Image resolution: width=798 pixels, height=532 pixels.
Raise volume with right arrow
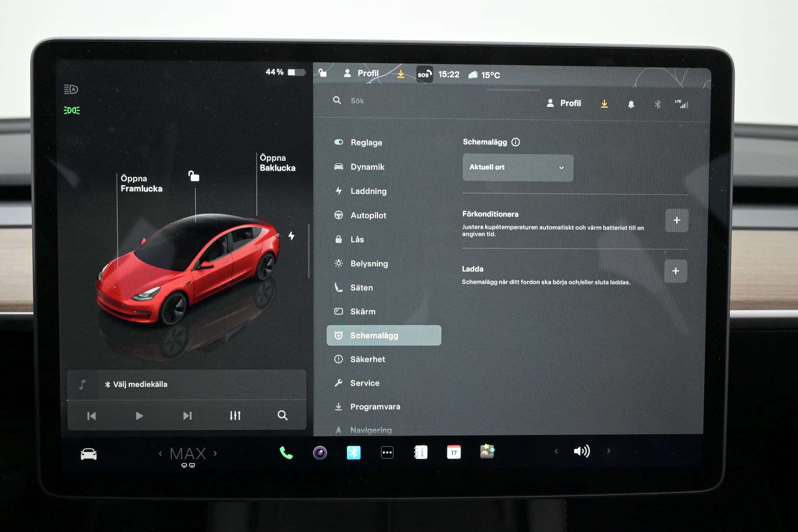(x=608, y=451)
